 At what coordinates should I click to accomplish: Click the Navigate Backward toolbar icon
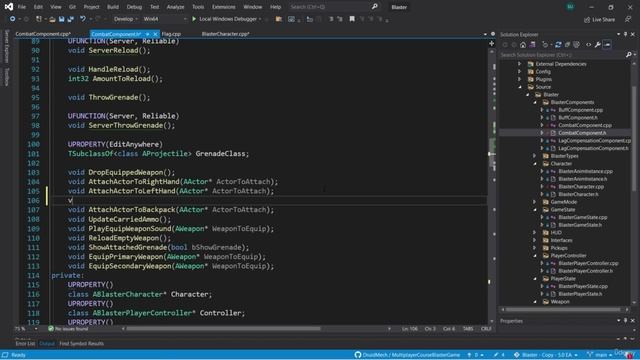coord(13,19)
